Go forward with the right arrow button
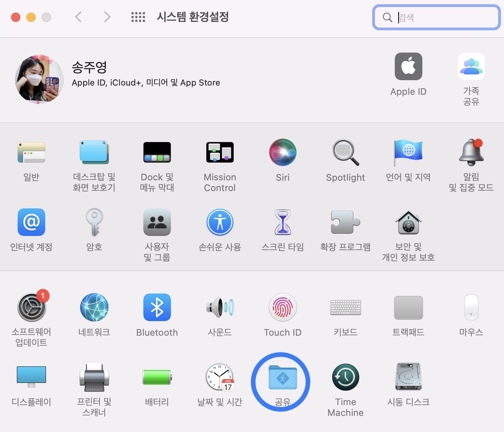504x432 pixels. (107, 17)
